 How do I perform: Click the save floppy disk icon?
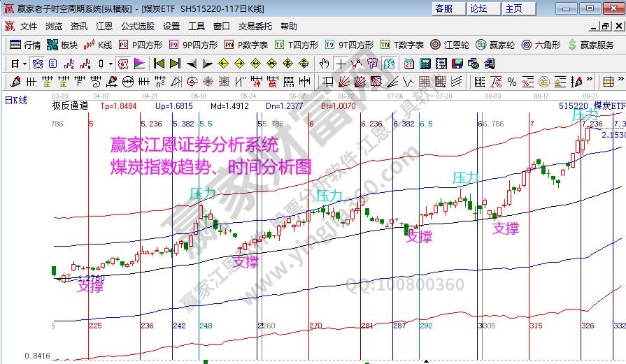(x=457, y=63)
